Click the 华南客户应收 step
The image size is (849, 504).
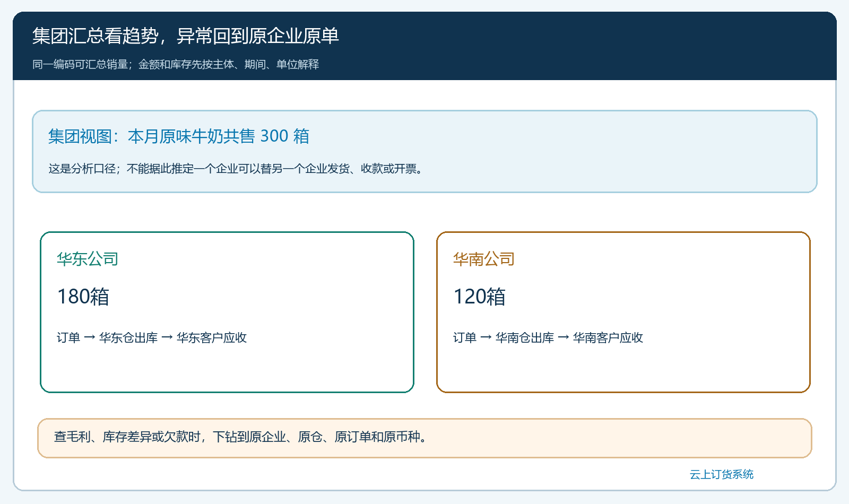(608, 337)
